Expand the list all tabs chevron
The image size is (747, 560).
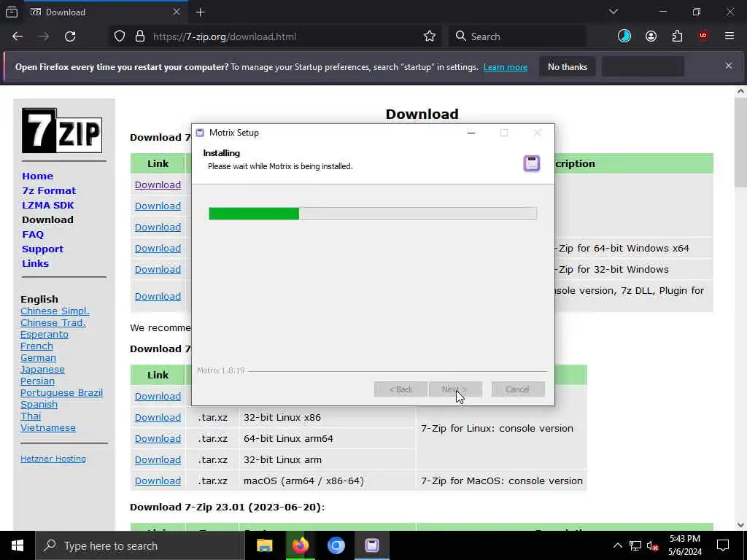pos(613,12)
